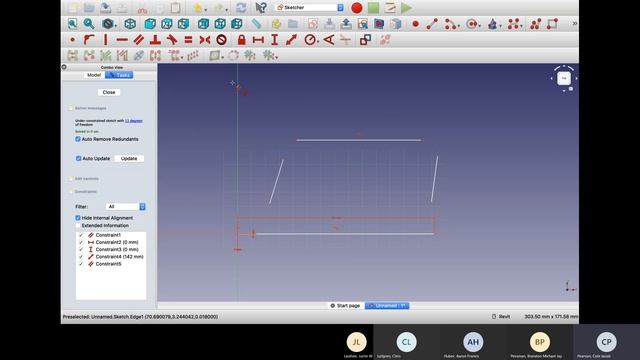Expand the redo dropdown arrow
Viewport: 640px width, 360px height.
point(227,9)
